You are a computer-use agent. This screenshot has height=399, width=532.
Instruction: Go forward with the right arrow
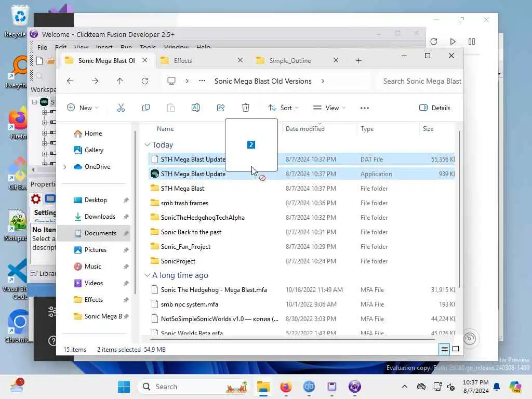point(95,81)
